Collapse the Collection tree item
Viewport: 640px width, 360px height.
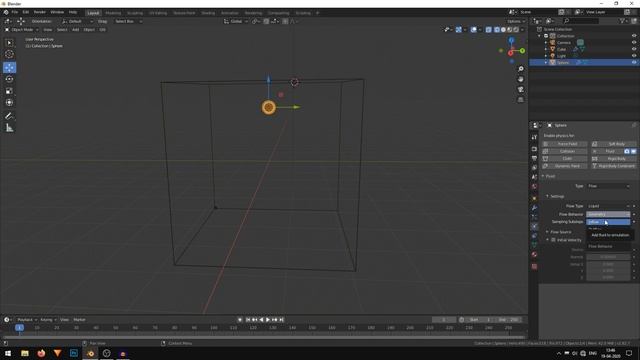pos(540,36)
